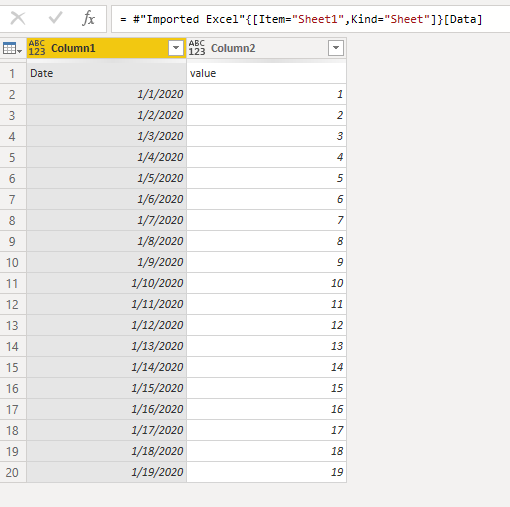The width and height of the screenshot is (510, 507).
Task: Select Column2 cell next to 1/7/2020
Action: point(266,220)
